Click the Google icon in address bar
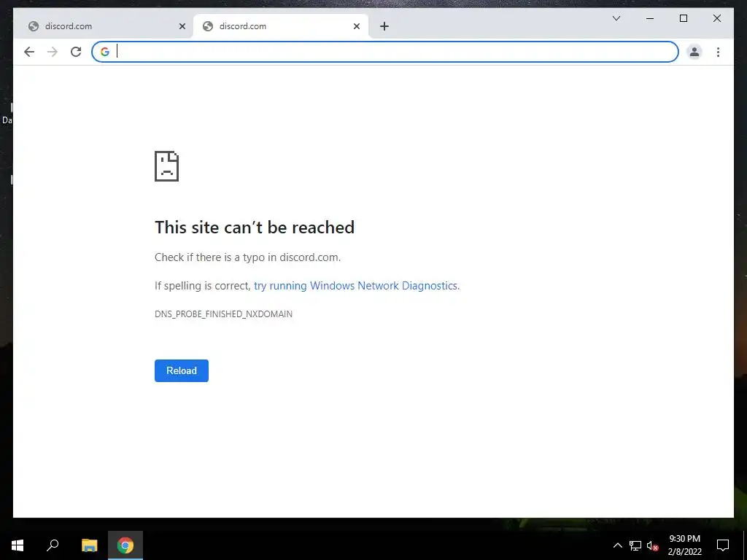747x560 pixels. pos(105,52)
